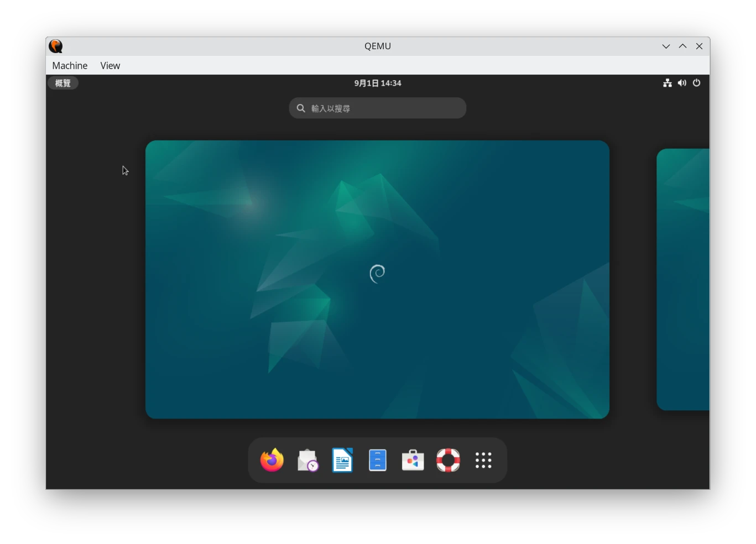Open the power menu icon

696,83
